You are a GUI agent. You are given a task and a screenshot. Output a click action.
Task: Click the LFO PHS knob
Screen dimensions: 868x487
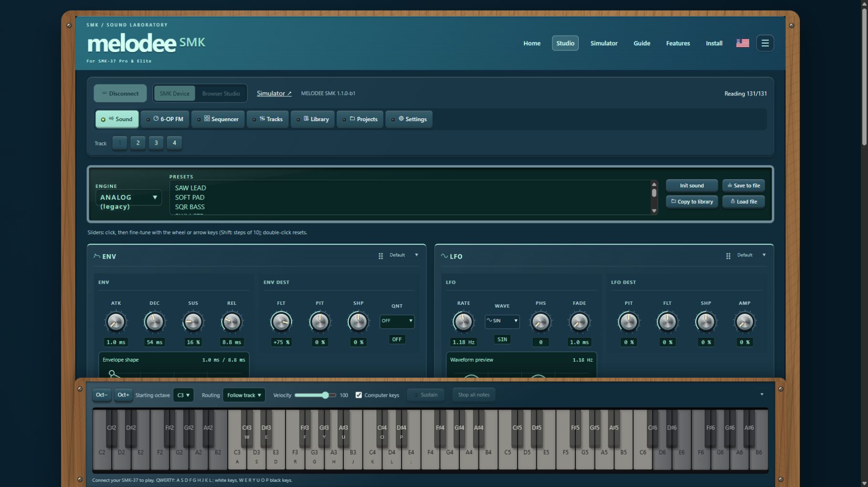[540, 322]
